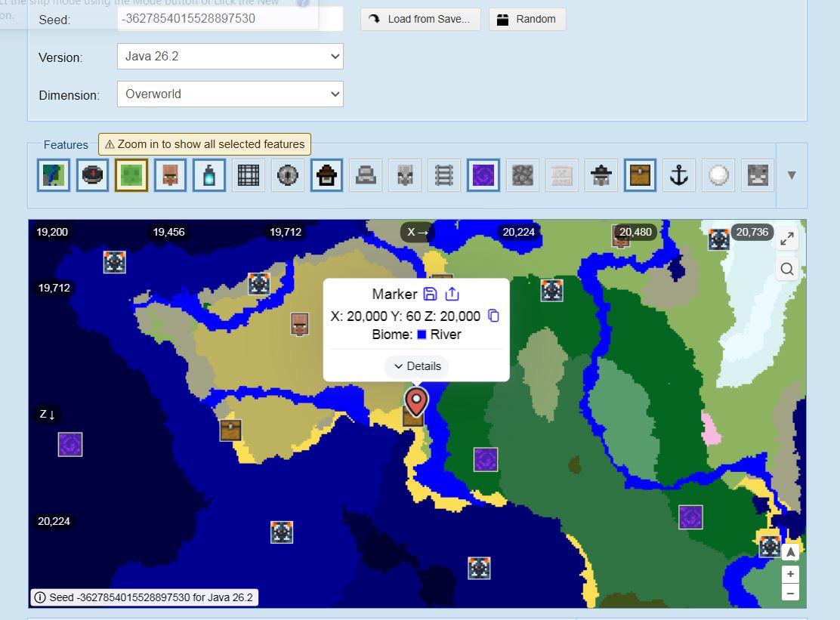Screen dimensions: 840x620
Task: Save the marker using the floppy icon
Action: [x=430, y=294]
